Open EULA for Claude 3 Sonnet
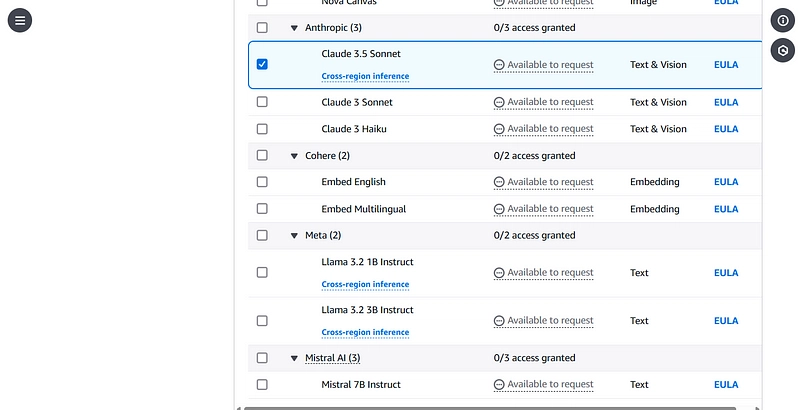The height and width of the screenshot is (410, 800). point(726,102)
